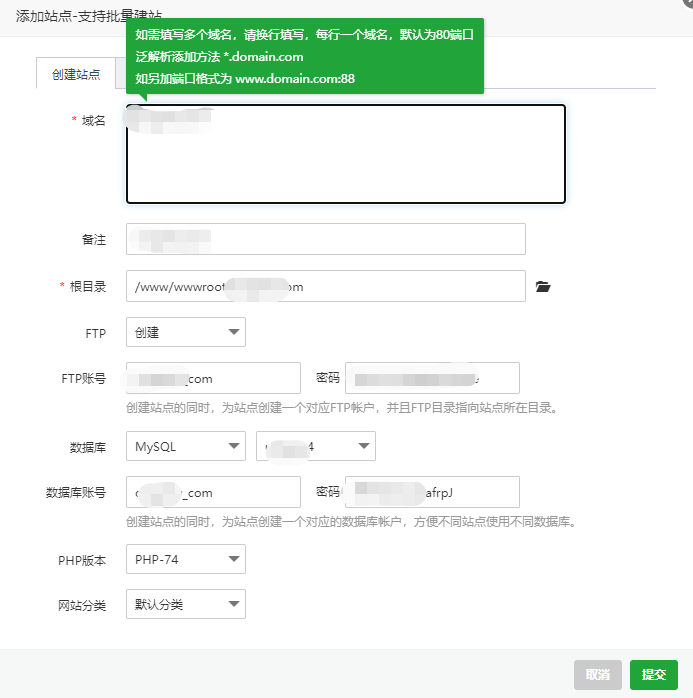Image resolution: width=693 pixels, height=698 pixels.
Task: Expand the FTP 创建 dropdown
Action: [186, 332]
